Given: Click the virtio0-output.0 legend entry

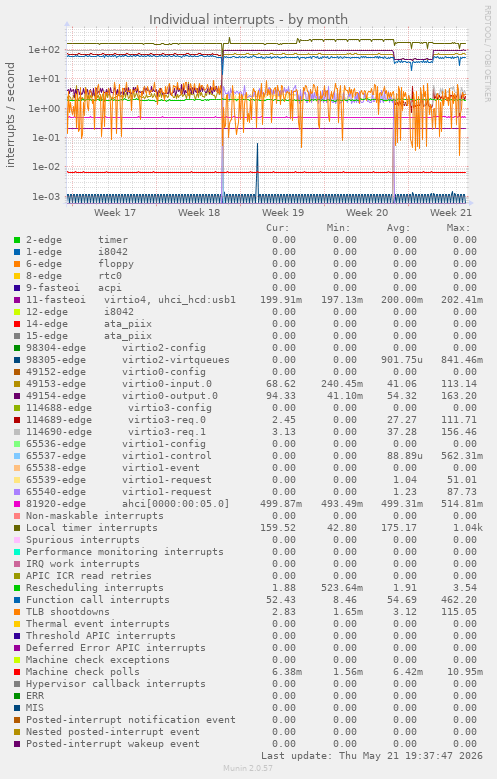Looking at the screenshot, I should coord(170,395).
